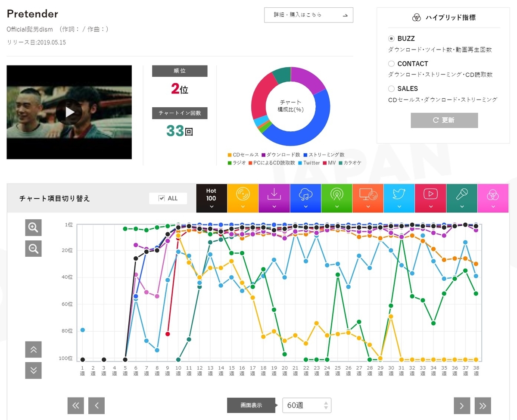Select the teal karaoke microphone tab
This screenshot has width=517, height=420.
[462, 198]
